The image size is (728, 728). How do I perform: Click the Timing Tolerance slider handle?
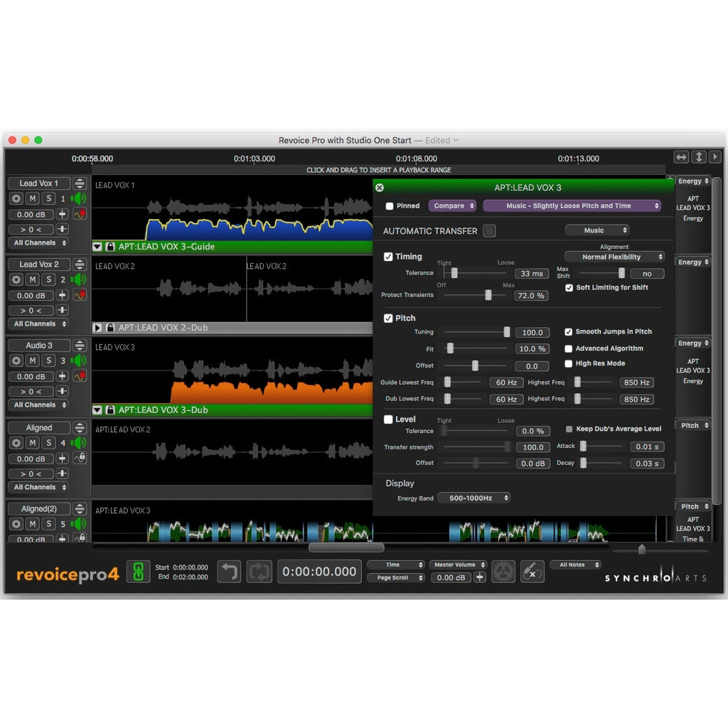click(454, 273)
